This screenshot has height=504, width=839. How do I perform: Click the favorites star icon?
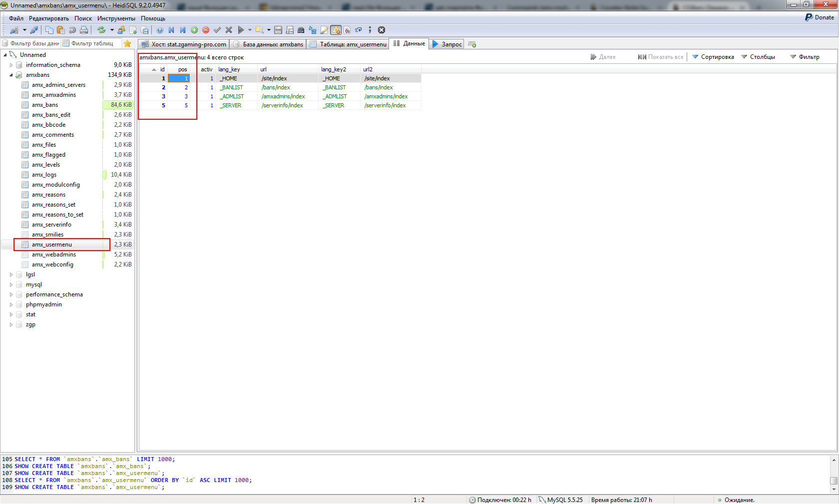pos(127,43)
